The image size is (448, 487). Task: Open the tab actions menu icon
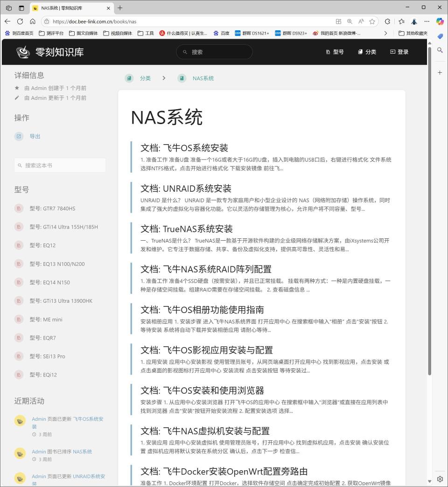point(21,8)
